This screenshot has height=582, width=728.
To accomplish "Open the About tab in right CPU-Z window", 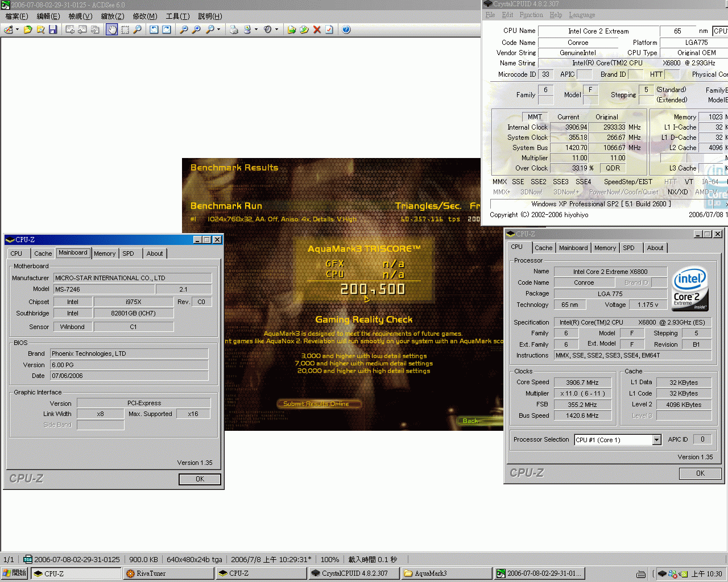I will pyautogui.click(x=655, y=248).
